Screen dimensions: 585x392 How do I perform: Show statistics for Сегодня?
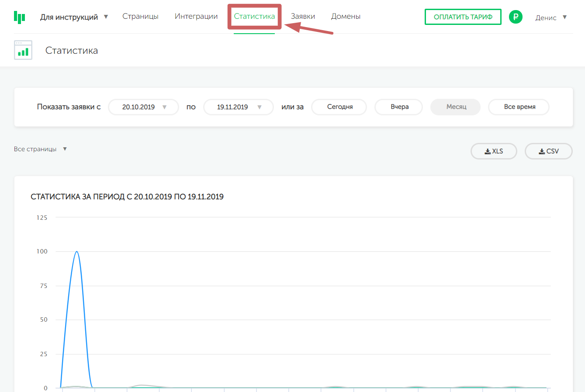tap(339, 107)
